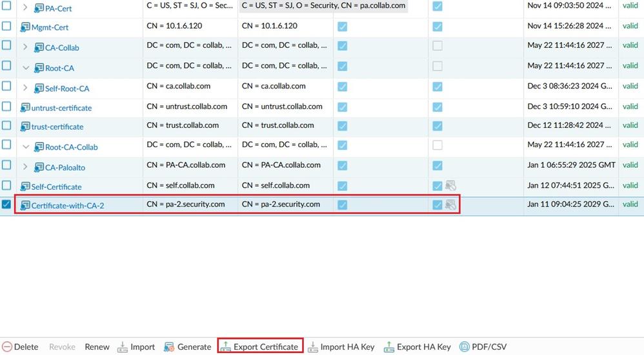Check the row checkbox for Root-CA
Screen dimensions: 644x355
click(6, 65)
